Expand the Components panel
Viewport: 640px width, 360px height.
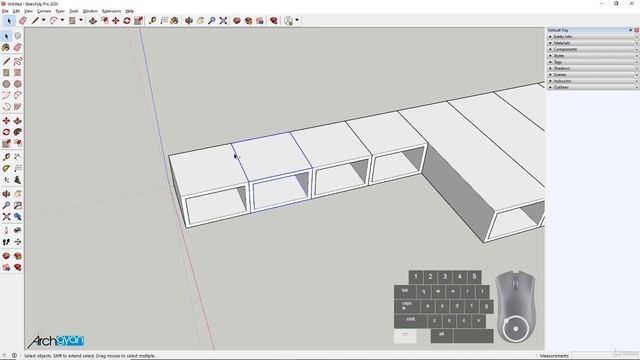[593, 49]
